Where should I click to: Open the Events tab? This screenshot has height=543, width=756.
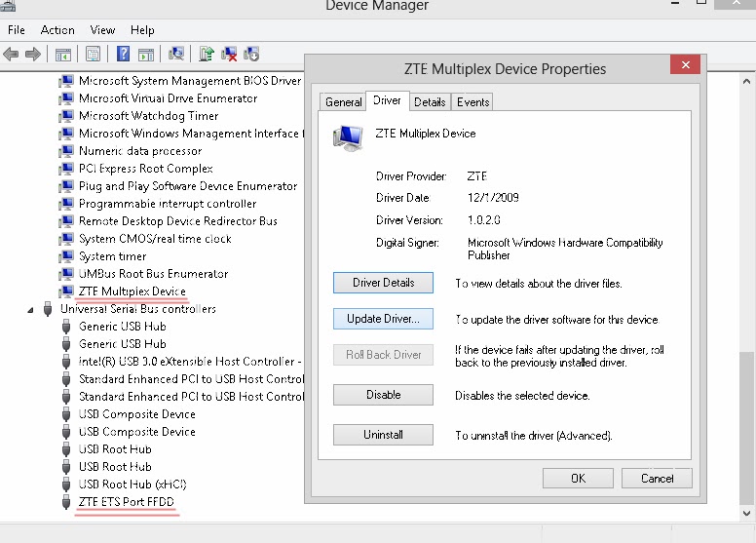472,102
